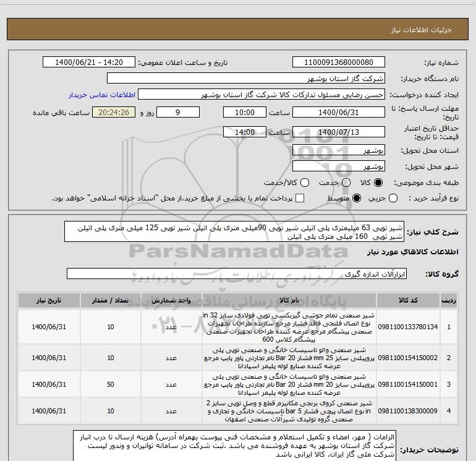Click the نام کالا column header
Screen dimensions: 476x461
click(289, 301)
